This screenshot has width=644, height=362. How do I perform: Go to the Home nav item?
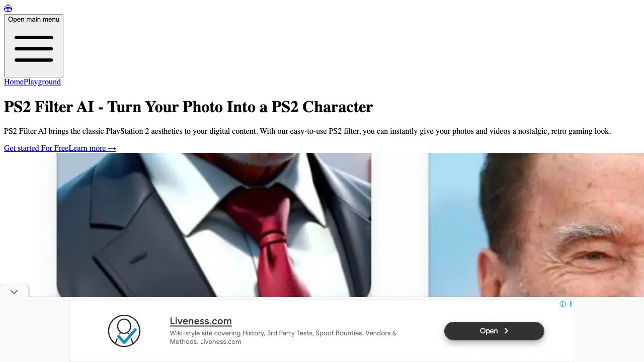coord(14,82)
